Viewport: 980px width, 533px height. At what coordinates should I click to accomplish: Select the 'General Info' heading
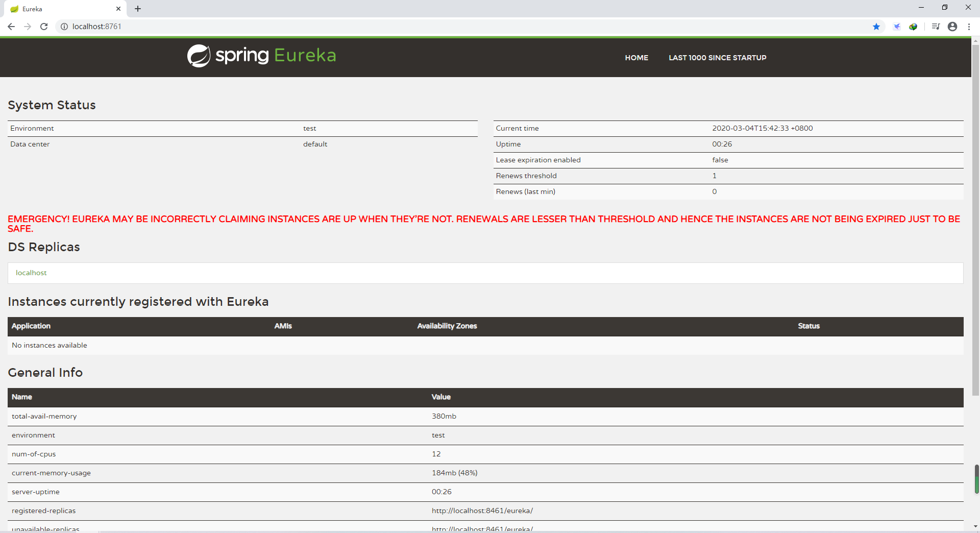click(45, 372)
